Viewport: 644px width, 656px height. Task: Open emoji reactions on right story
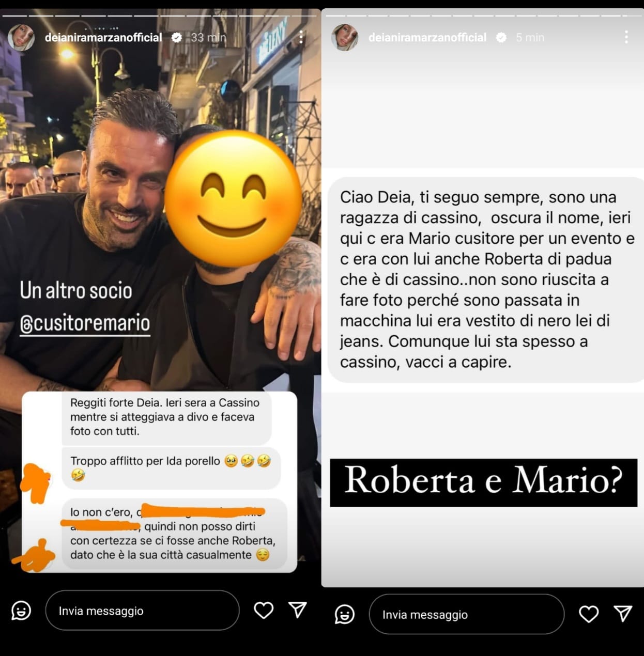[345, 614]
